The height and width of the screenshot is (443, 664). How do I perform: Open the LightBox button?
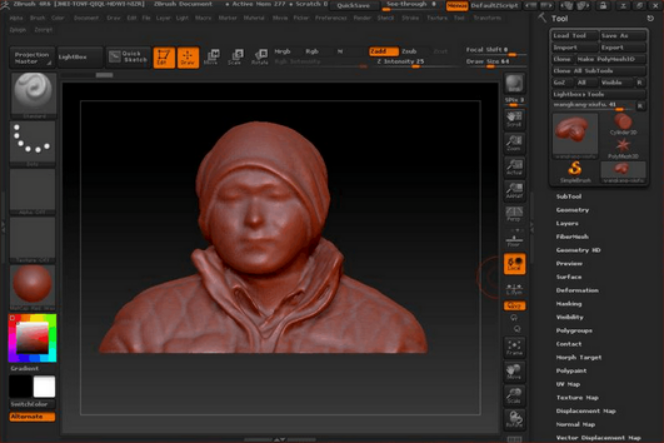point(79,57)
